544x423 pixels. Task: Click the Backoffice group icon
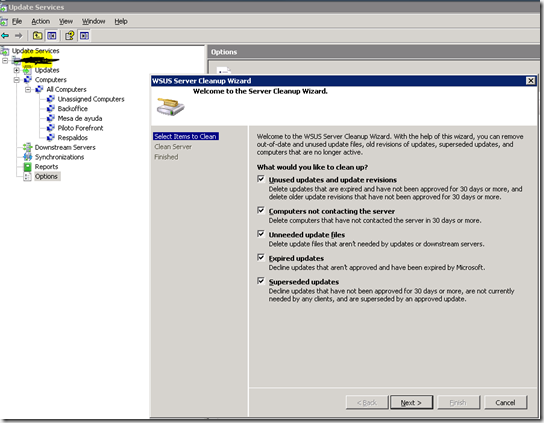tap(51, 109)
